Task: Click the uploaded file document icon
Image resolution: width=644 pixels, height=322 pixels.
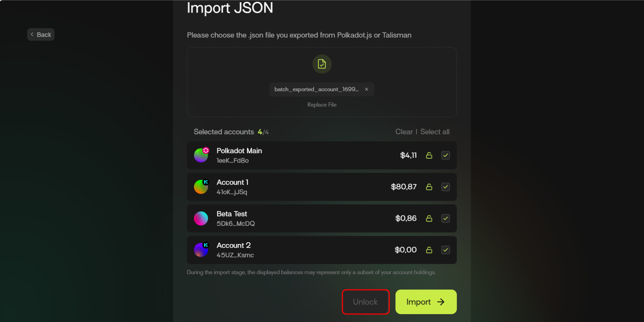Action: pyautogui.click(x=322, y=64)
